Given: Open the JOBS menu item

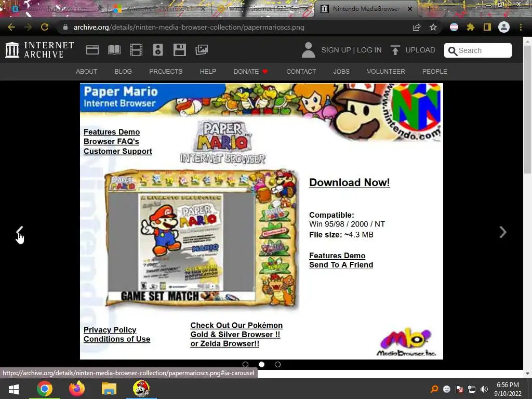Looking at the screenshot, I should [341, 72].
